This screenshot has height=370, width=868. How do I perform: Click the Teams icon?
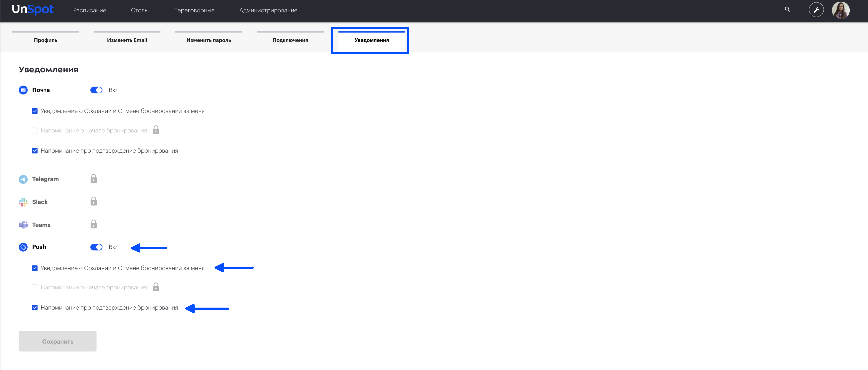tap(23, 225)
